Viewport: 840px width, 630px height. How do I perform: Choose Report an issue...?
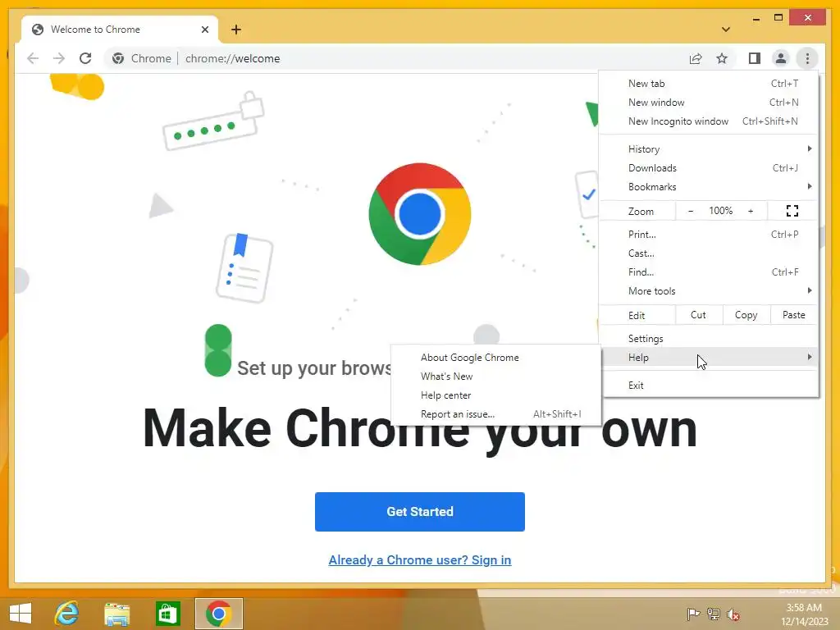point(495,414)
